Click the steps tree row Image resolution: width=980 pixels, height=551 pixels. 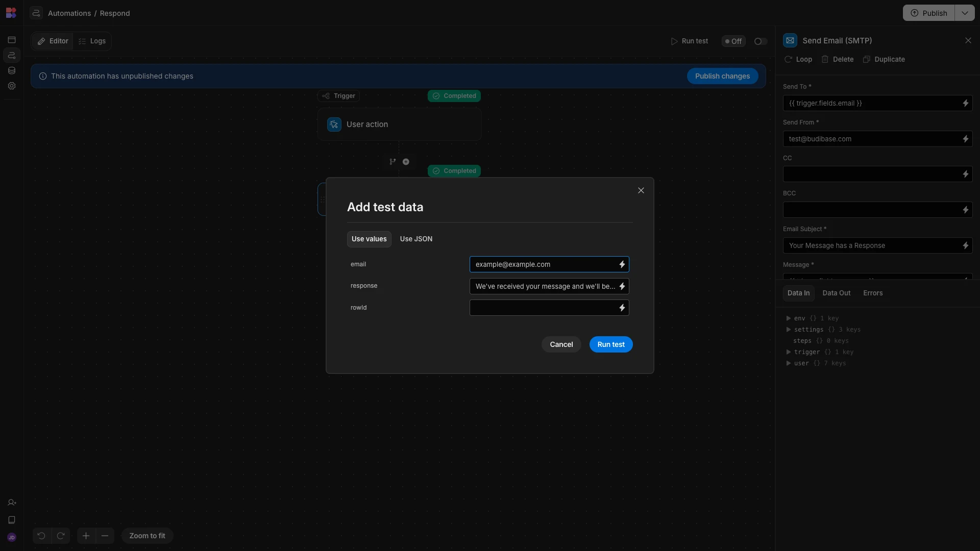click(x=821, y=341)
